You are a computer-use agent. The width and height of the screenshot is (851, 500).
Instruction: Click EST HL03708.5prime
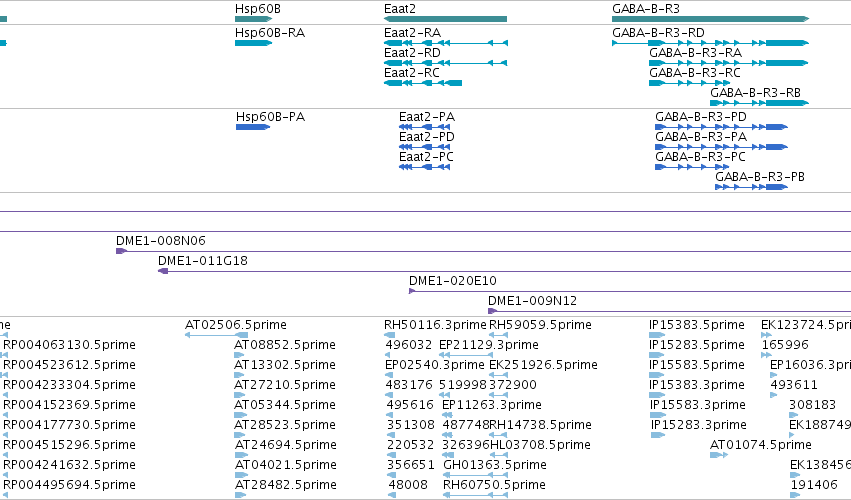tap(540, 445)
